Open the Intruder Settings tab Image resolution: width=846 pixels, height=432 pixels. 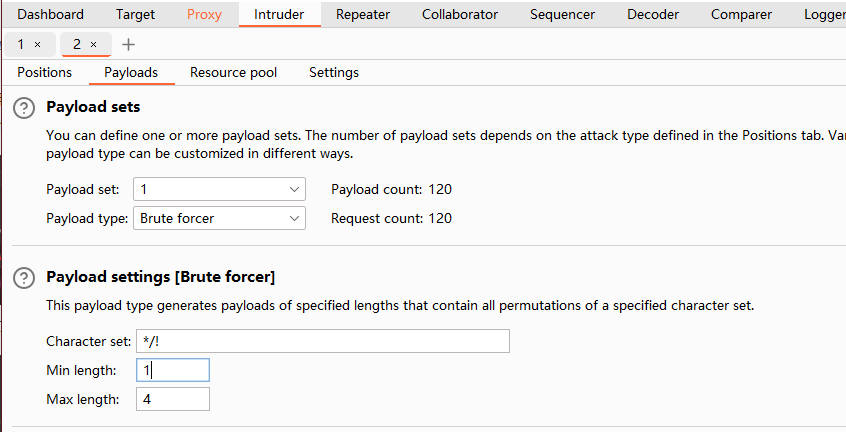(334, 73)
